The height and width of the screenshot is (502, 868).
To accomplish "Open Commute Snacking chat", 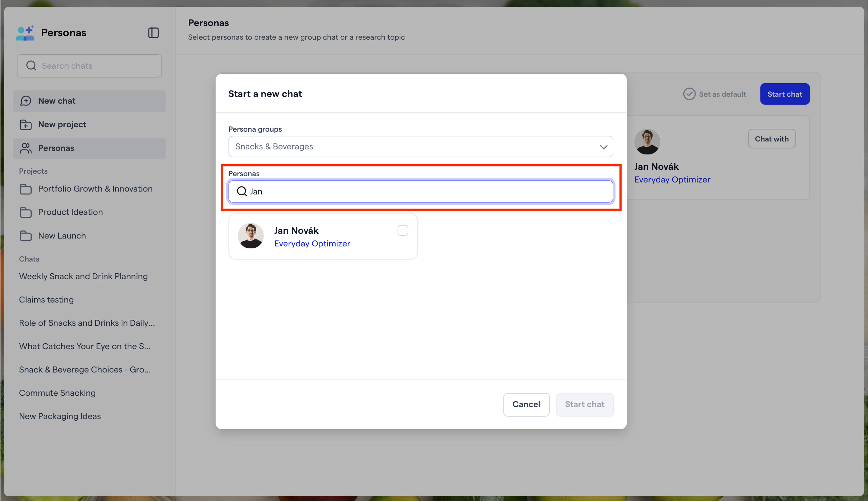I will point(57,393).
